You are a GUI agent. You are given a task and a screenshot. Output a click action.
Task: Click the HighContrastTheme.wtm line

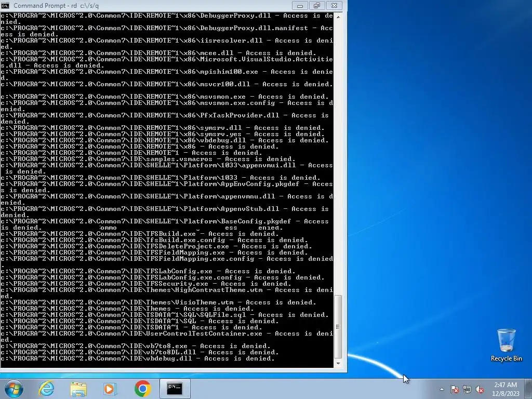[167, 293]
